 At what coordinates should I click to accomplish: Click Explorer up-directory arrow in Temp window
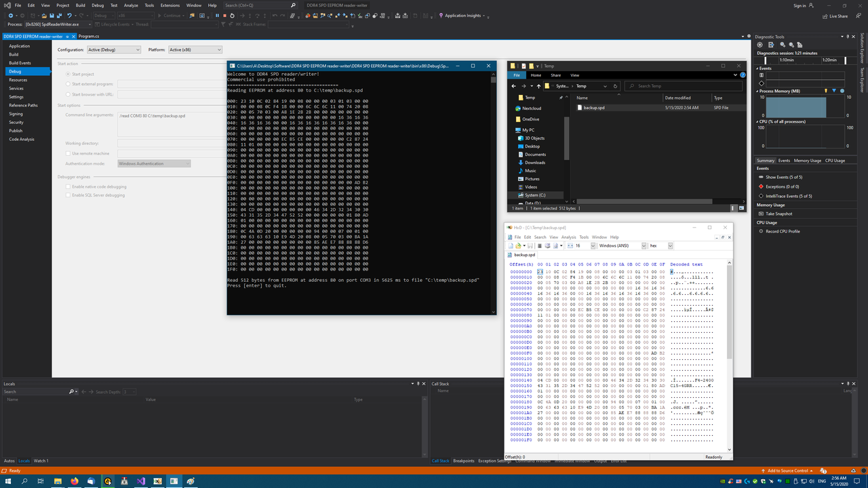[x=538, y=86]
